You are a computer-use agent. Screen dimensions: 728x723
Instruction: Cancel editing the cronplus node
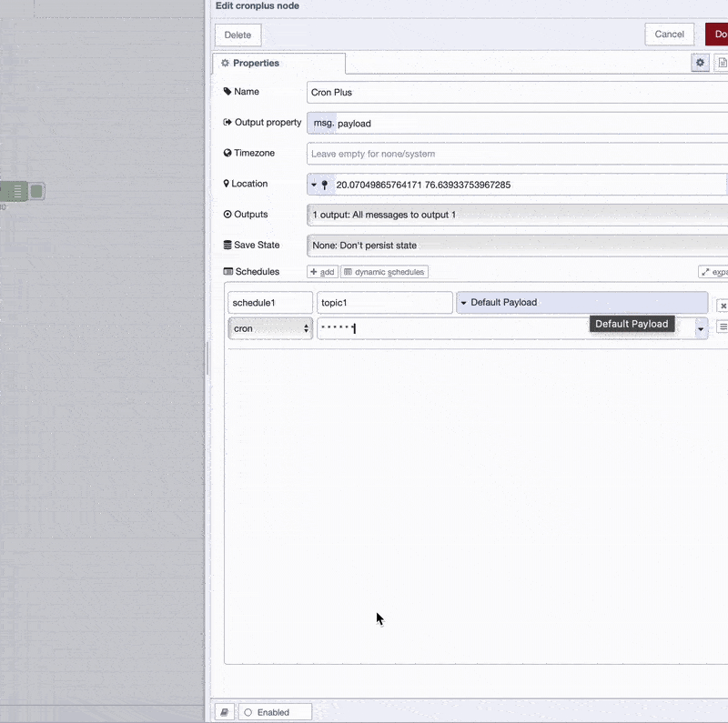669,34
